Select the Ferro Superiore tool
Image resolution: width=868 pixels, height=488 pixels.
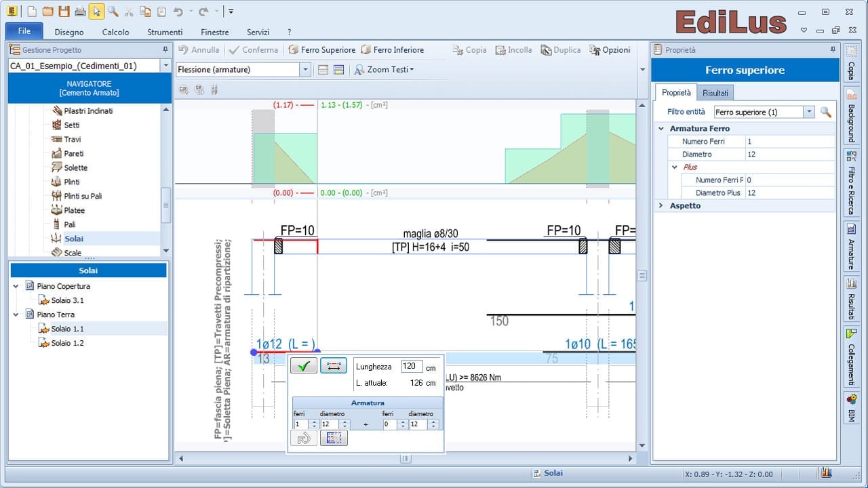(x=322, y=49)
